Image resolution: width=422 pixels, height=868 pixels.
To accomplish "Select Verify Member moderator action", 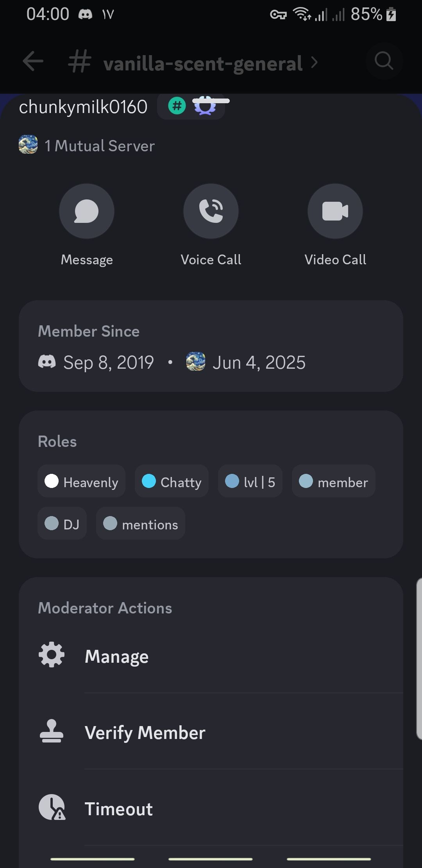I will tap(211, 732).
